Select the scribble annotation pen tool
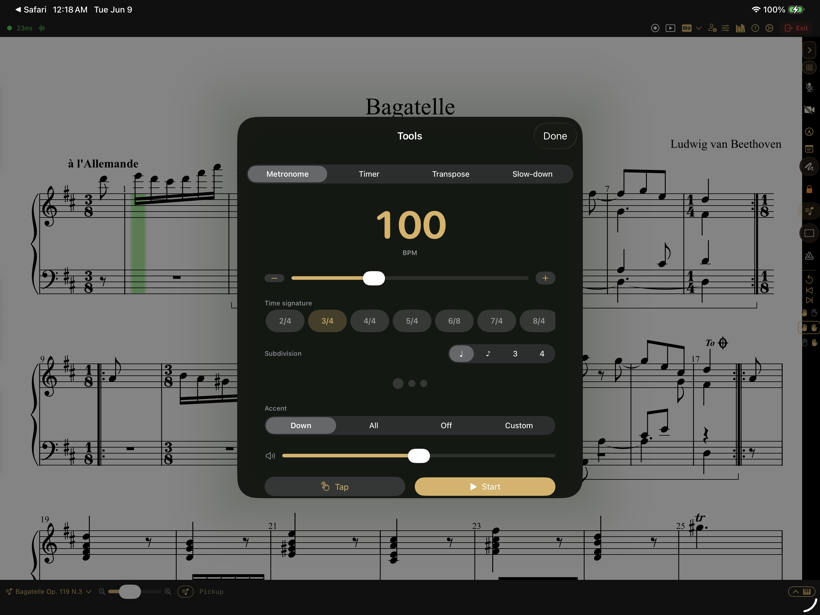 pos(810,167)
